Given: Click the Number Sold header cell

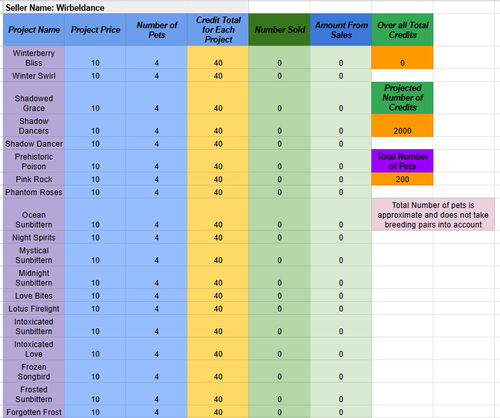Looking at the screenshot, I should [x=279, y=30].
